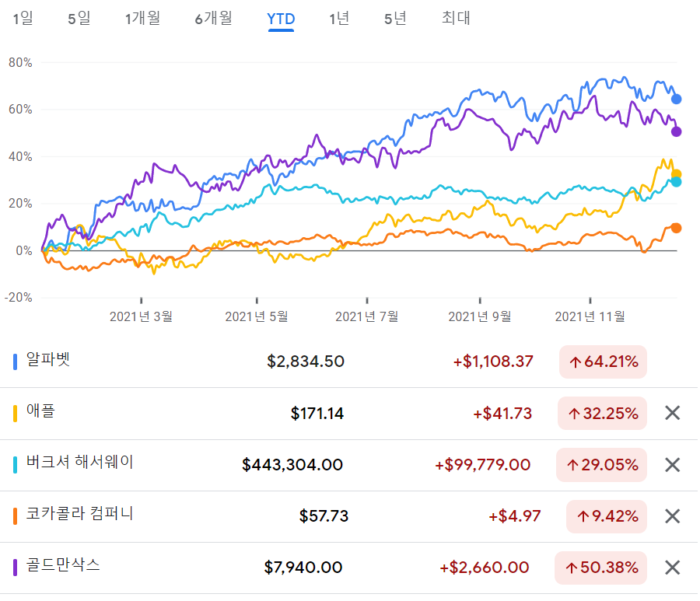The width and height of the screenshot is (700, 601).
Task: Click the 2021년 11월 axis label
Action: pos(590,316)
